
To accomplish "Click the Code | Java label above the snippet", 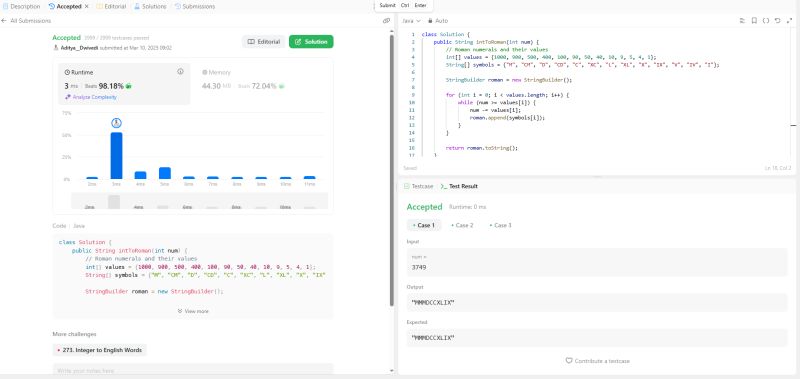I will pos(68,225).
